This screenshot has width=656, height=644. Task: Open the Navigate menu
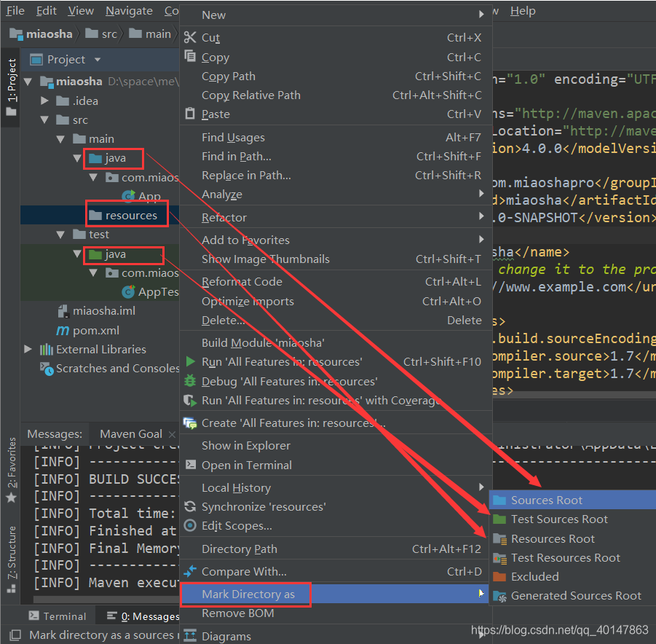129,10
